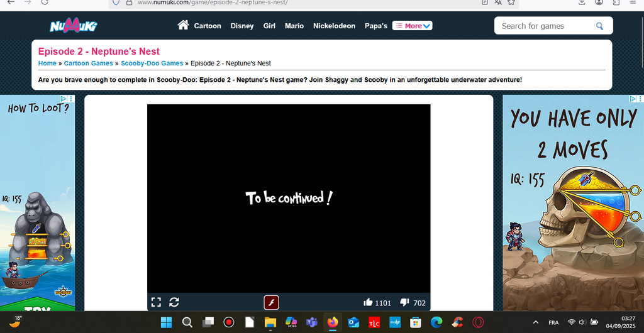This screenshot has width=644, height=333.
Task: Enter fullscreen mode for the game
Action: [156, 302]
